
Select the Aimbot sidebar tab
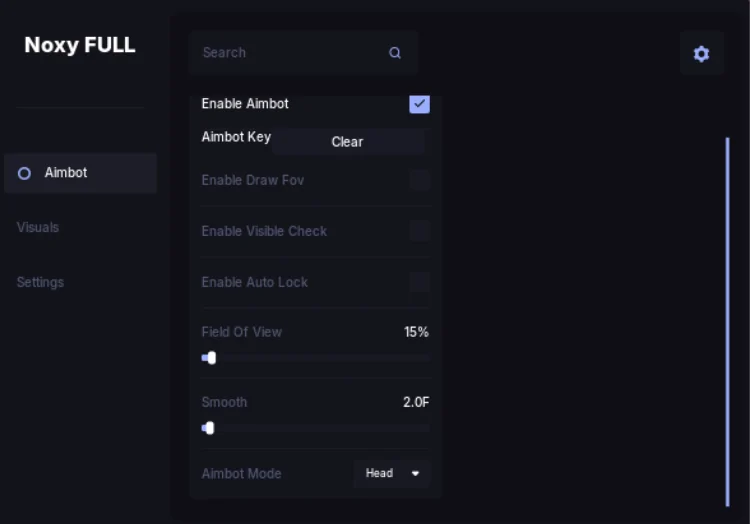pos(80,173)
